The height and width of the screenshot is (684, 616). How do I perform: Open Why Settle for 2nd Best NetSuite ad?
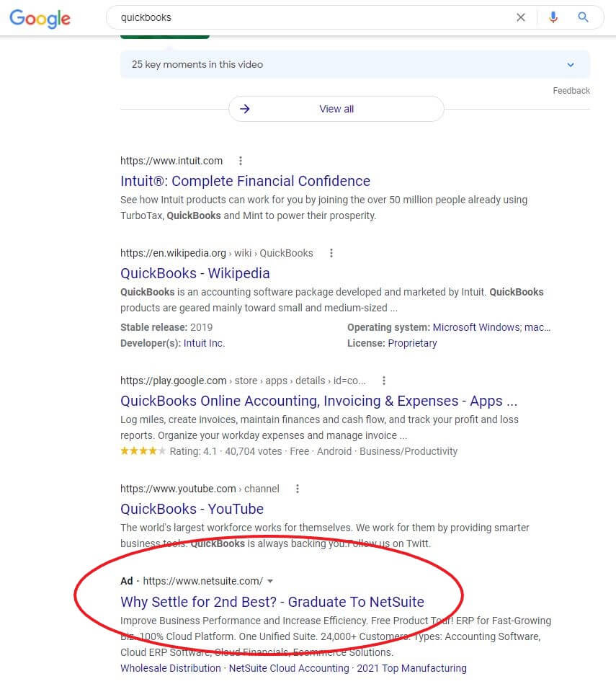[x=272, y=602]
